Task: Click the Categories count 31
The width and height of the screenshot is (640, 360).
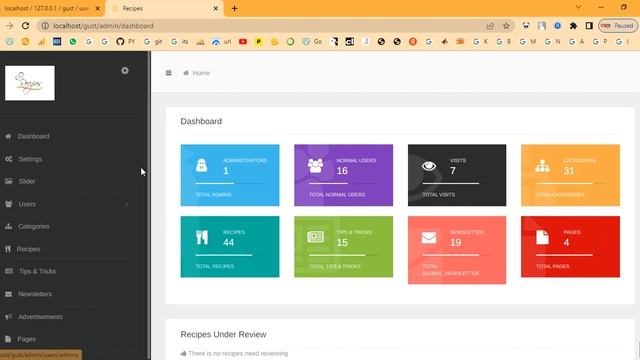Action: click(x=569, y=171)
